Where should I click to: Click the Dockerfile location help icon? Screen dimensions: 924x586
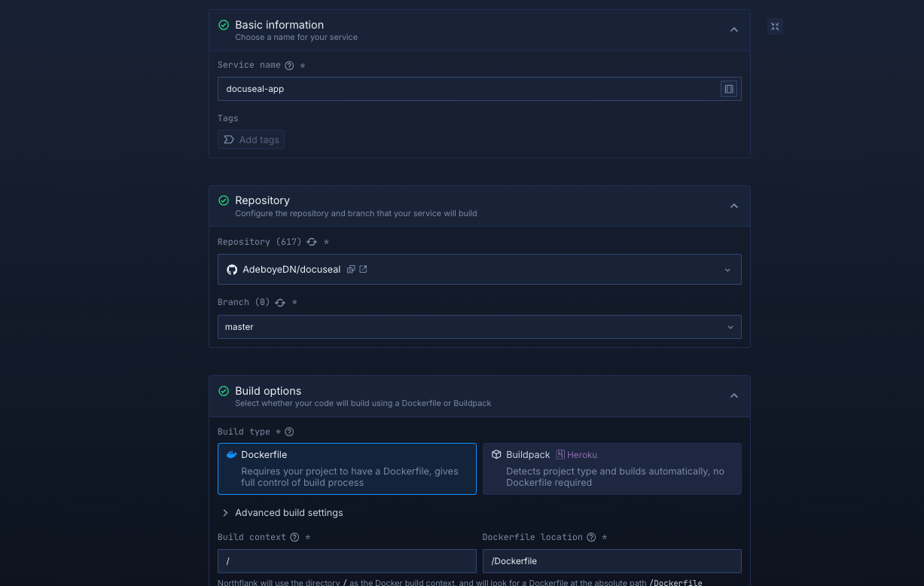[591, 538]
